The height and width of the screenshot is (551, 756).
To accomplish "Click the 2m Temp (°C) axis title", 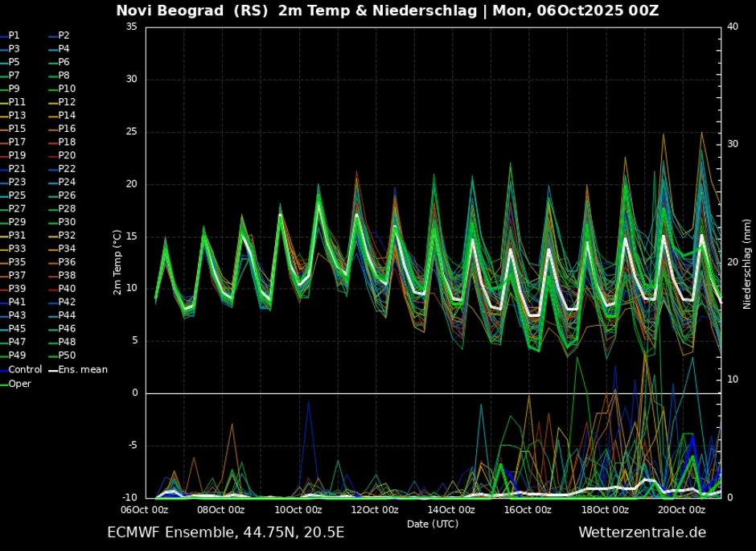I will click(x=117, y=262).
